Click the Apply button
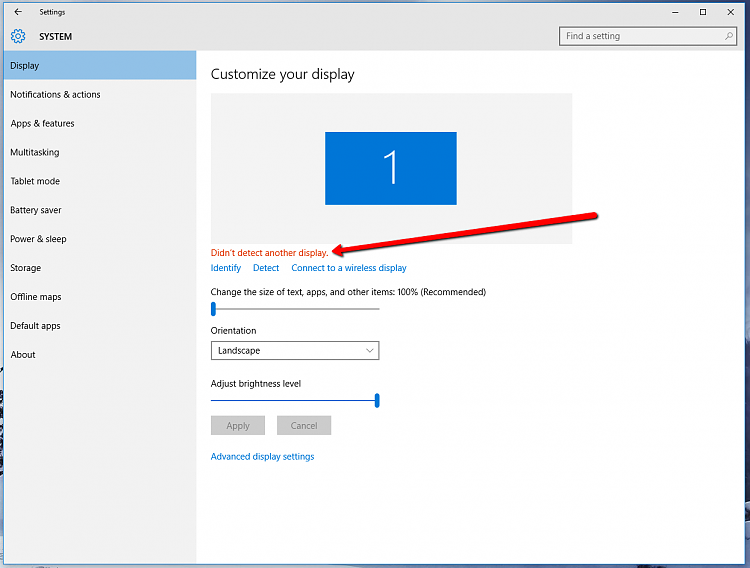 (238, 425)
